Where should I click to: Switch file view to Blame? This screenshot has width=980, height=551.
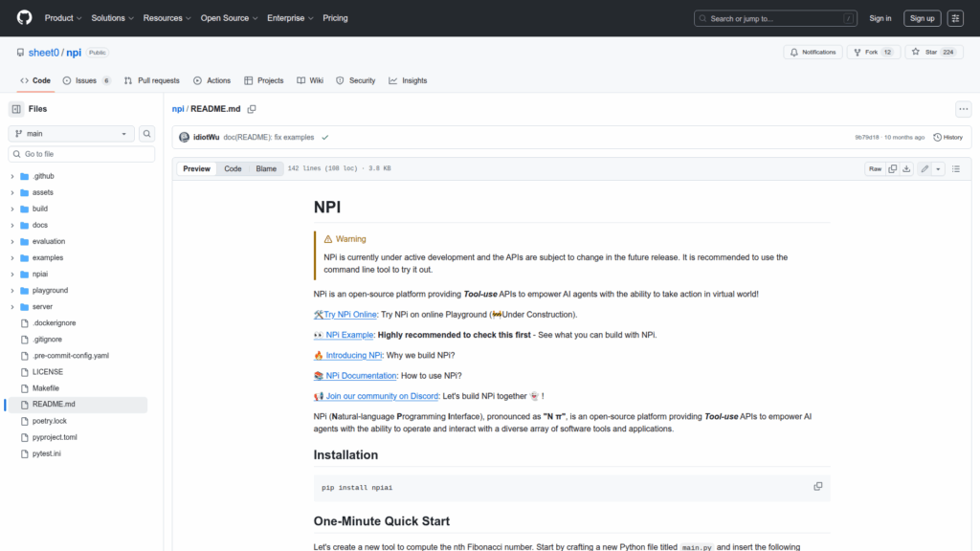(266, 168)
